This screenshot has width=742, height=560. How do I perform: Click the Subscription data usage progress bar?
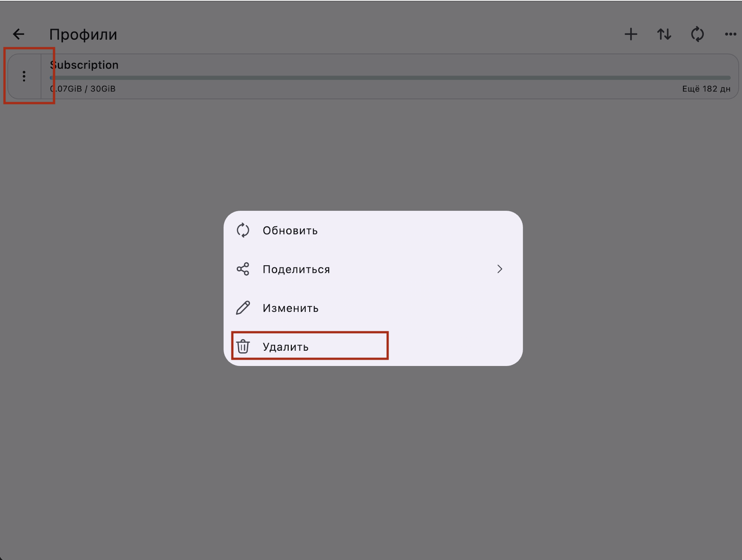coord(390,78)
